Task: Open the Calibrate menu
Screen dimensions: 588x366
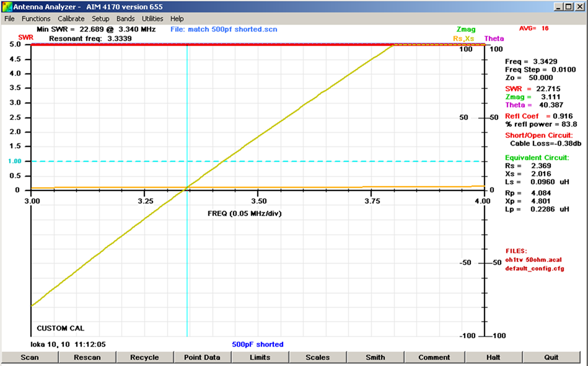Action: pyautogui.click(x=71, y=19)
